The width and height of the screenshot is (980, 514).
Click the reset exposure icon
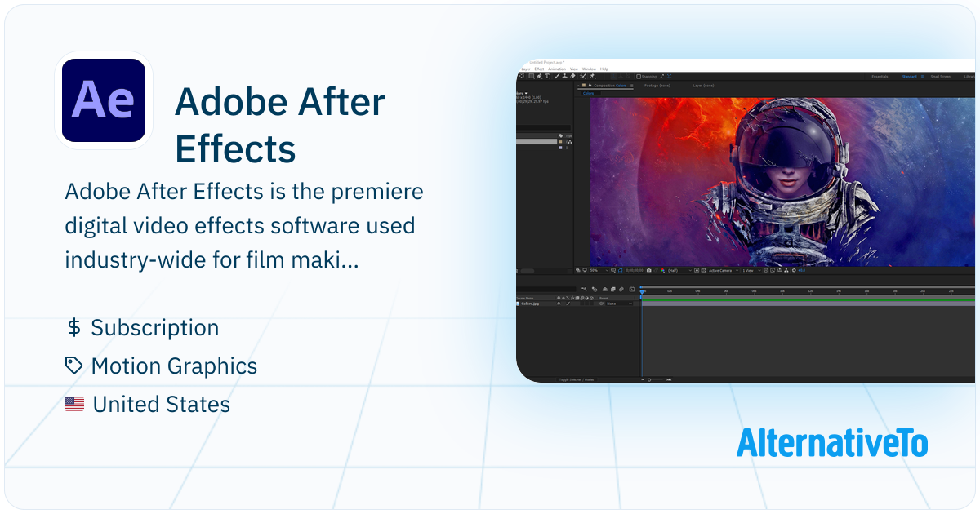794,270
